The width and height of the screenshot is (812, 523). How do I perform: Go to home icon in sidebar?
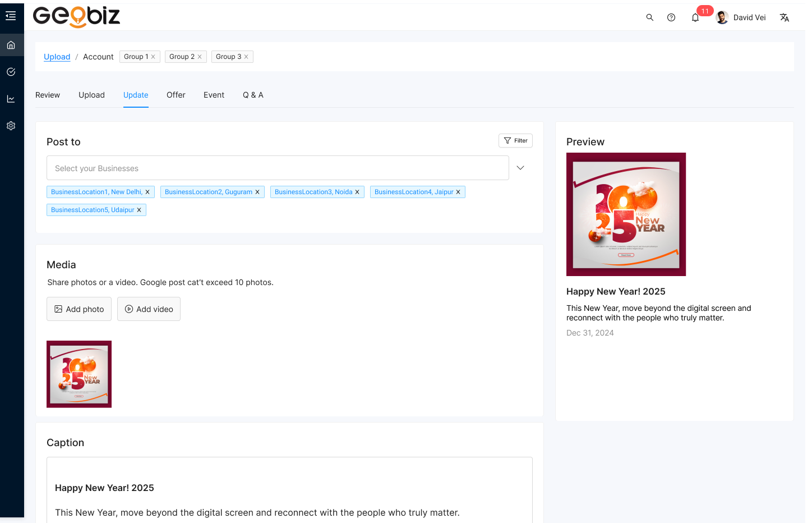click(11, 45)
